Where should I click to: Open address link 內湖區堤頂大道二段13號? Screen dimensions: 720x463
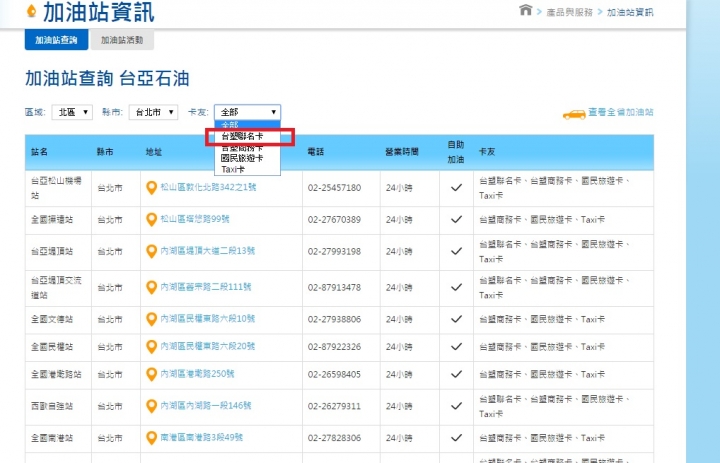208,251
